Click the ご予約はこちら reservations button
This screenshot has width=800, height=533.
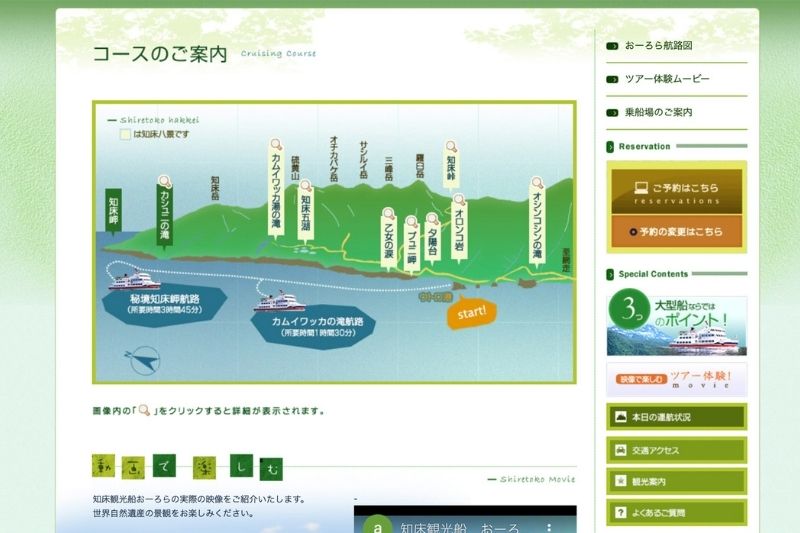[x=677, y=192]
